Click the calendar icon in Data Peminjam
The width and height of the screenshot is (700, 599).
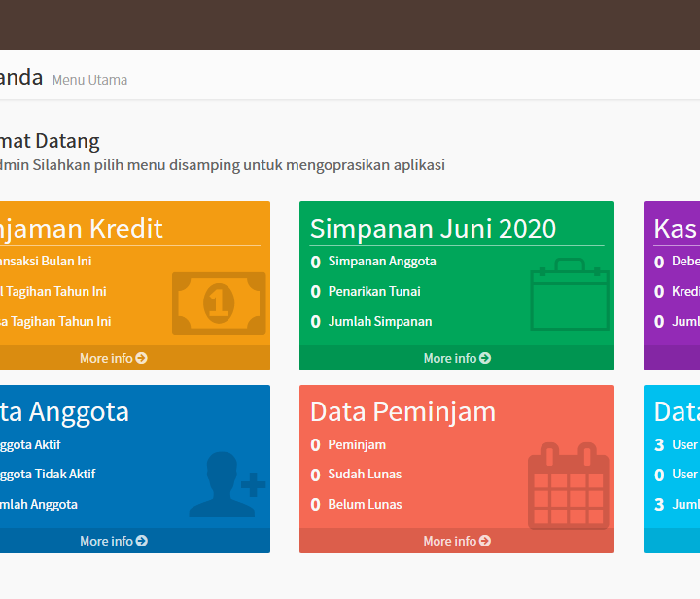pos(569,486)
